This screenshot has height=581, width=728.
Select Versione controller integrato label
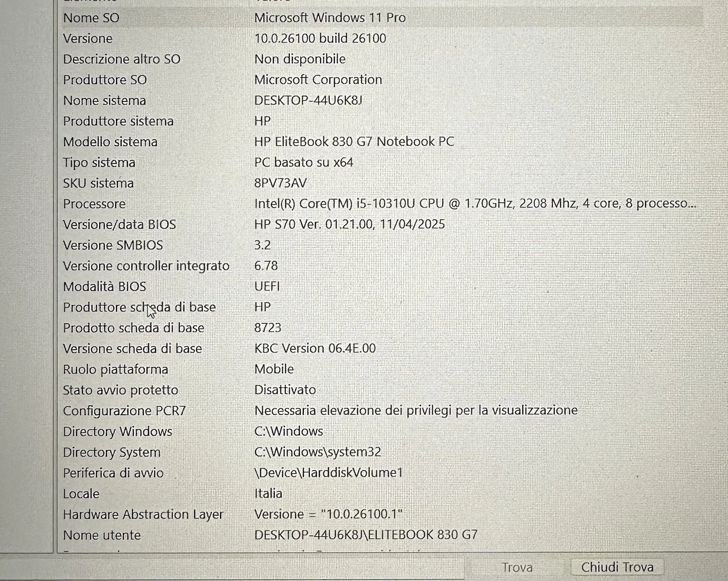(146, 266)
